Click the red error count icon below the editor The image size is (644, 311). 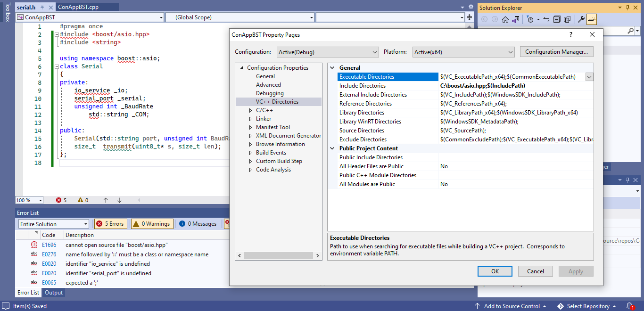(x=59, y=200)
